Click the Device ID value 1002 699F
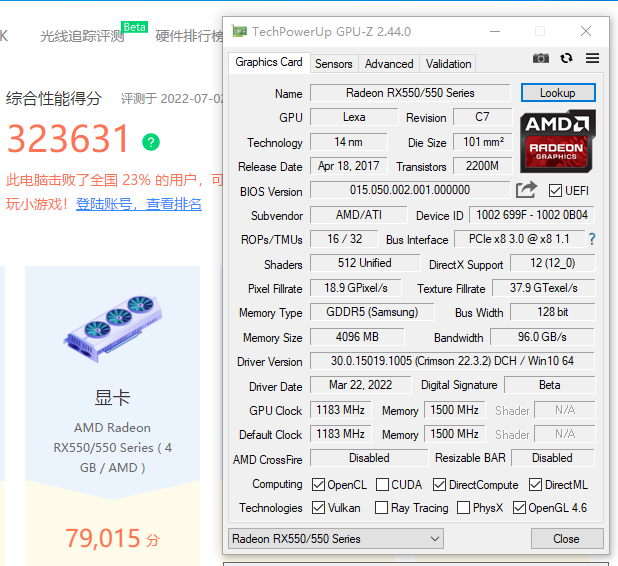The height and width of the screenshot is (566, 618). coord(532,215)
